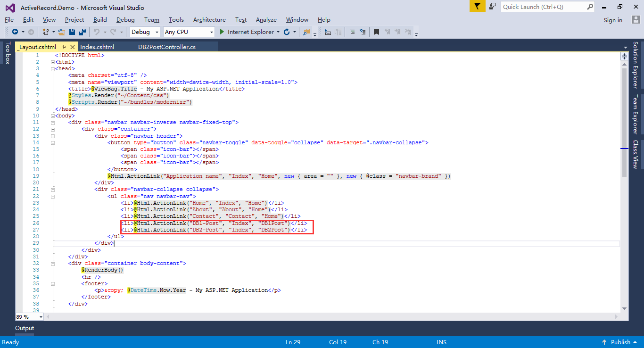
Task: Click the split editor handle above the scrollbar
Action: pos(624,56)
